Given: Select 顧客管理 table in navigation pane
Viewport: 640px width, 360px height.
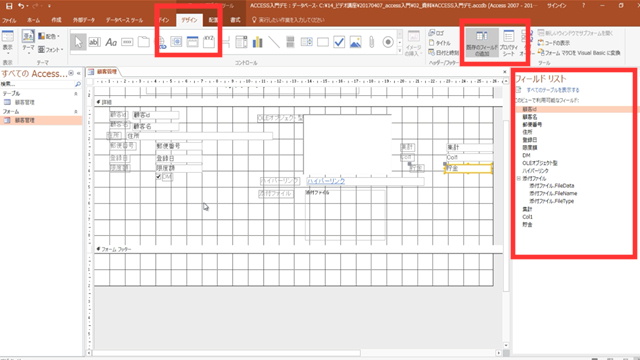Looking at the screenshot, I should 24,102.
